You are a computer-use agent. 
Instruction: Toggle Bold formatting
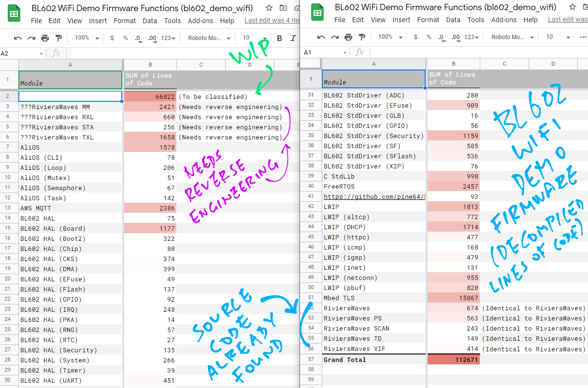click(x=279, y=38)
